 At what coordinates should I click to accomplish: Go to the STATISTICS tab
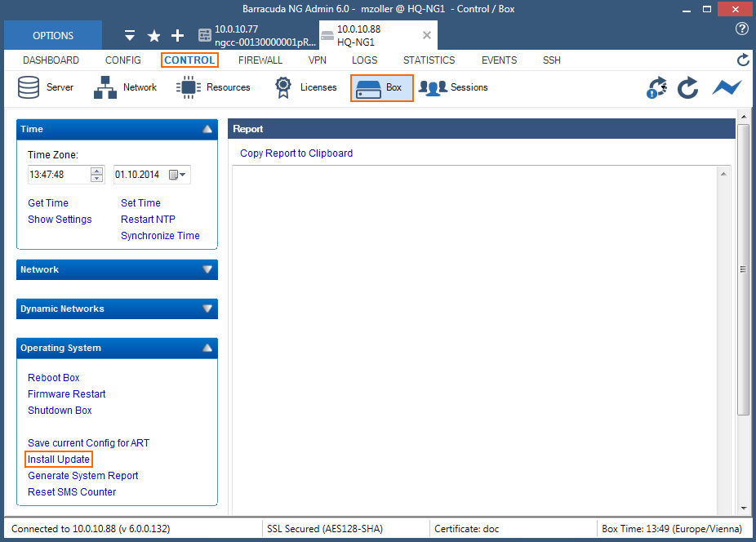(x=429, y=60)
